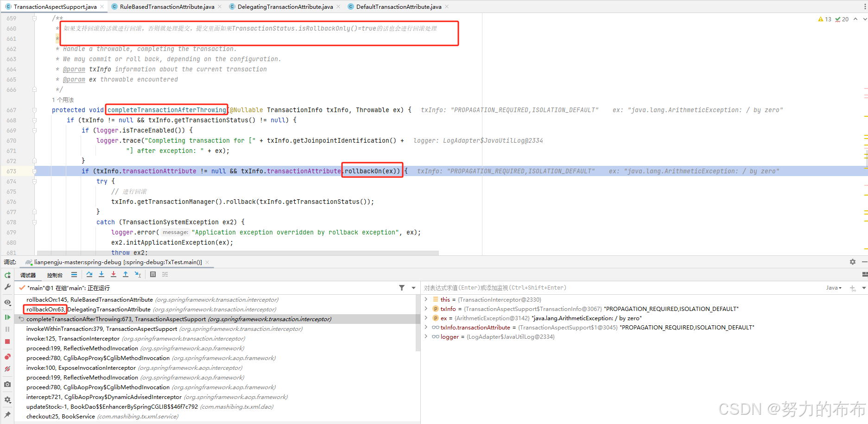This screenshot has height=424, width=868.
Task: Click the frames filter funnel icon
Action: click(402, 288)
